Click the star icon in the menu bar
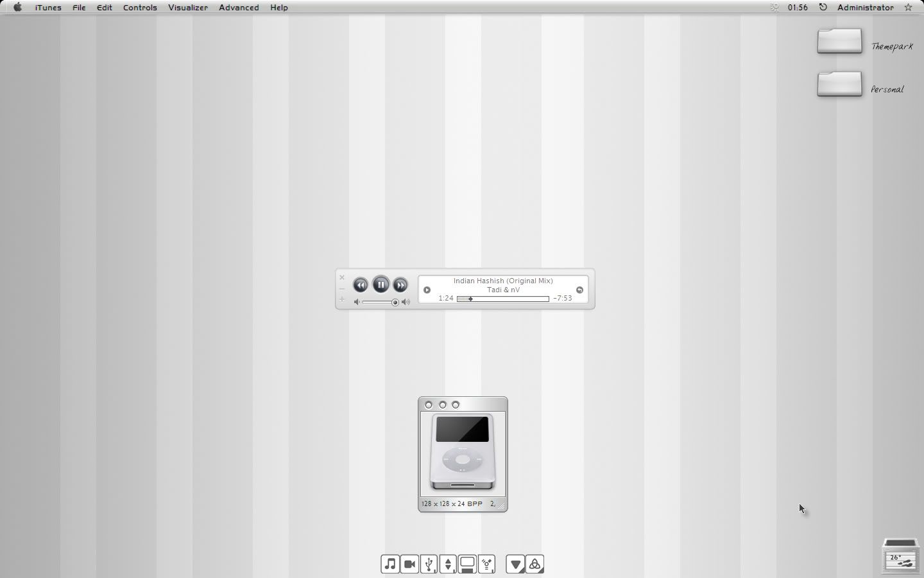 908,8
